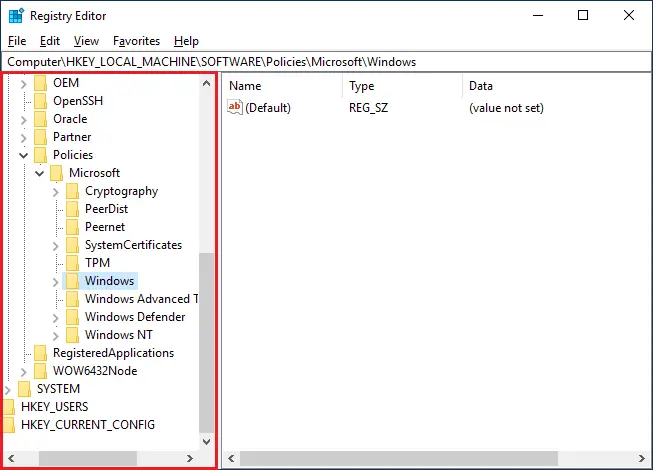
Task: Click the PeerDist folder icon
Action: tap(72, 209)
